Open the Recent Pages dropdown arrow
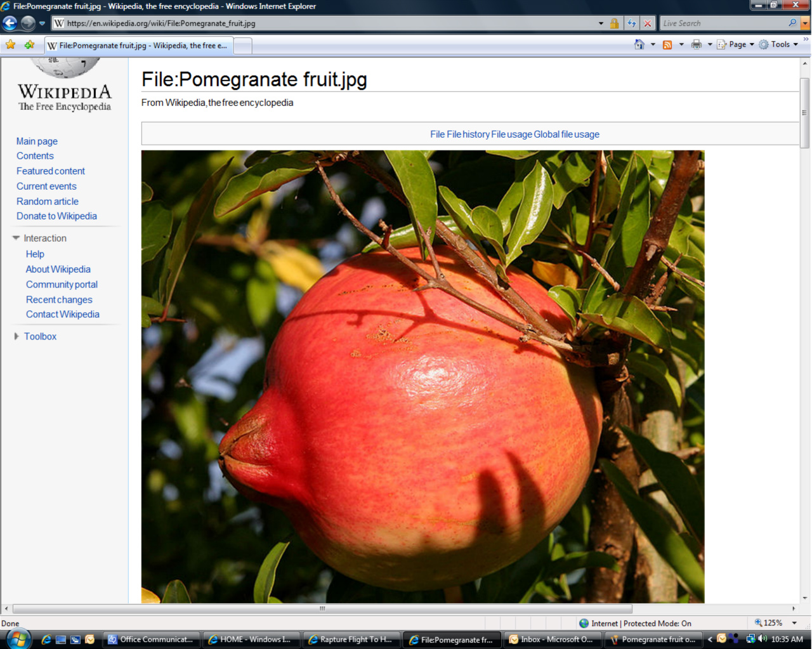Image resolution: width=812 pixels, height=649 pixels. pos(42,23)
